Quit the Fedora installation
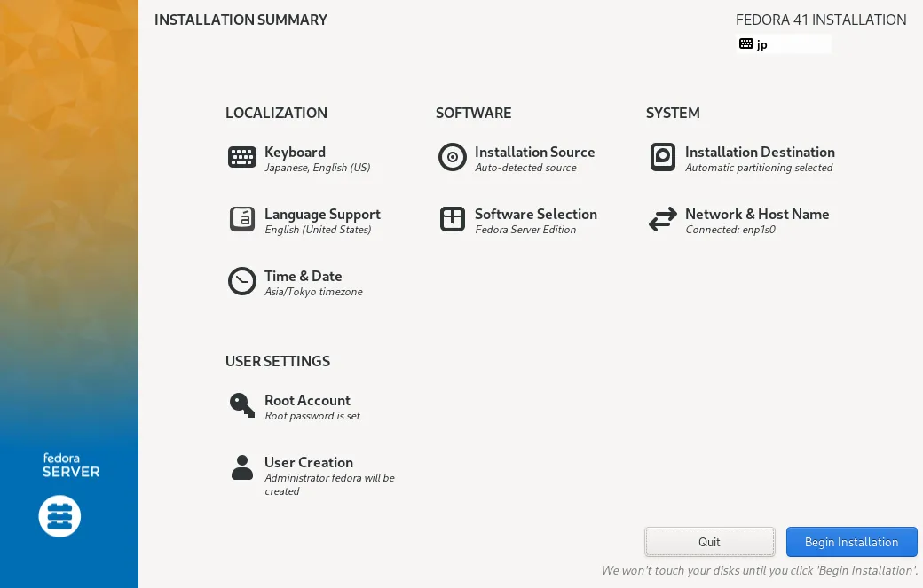 (x=709, y=542)
